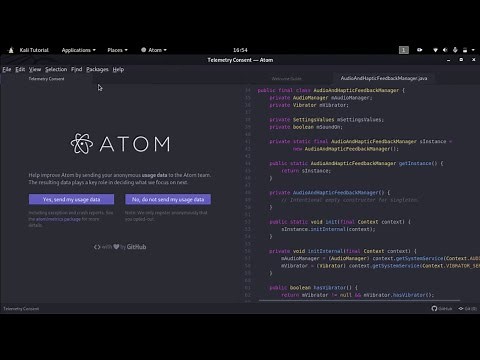Viewport: 480px width, 360px height.
Task: Open the Atom app menu in top bar
Action: (x=154, y=50)
